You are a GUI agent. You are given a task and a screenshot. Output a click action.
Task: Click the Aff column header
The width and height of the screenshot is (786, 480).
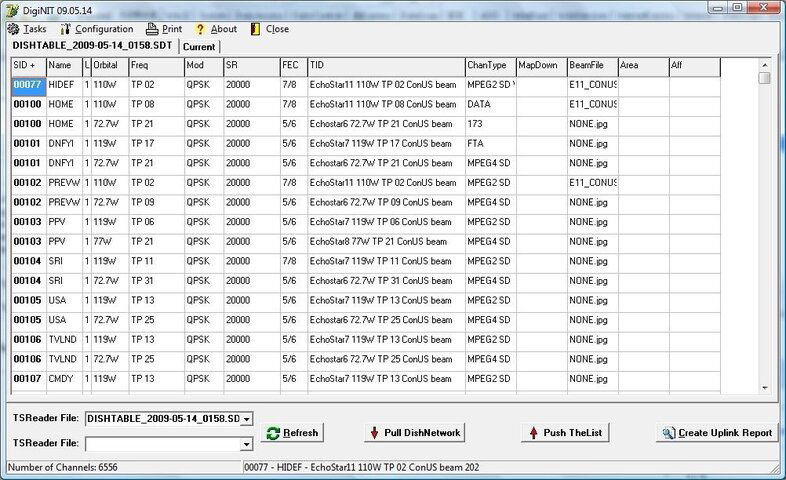695,66
